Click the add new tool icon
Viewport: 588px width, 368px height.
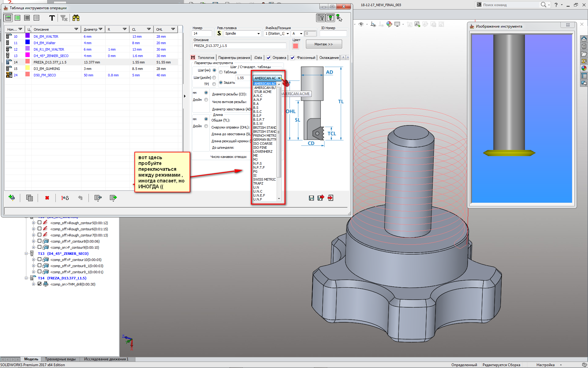pos(12,198)
